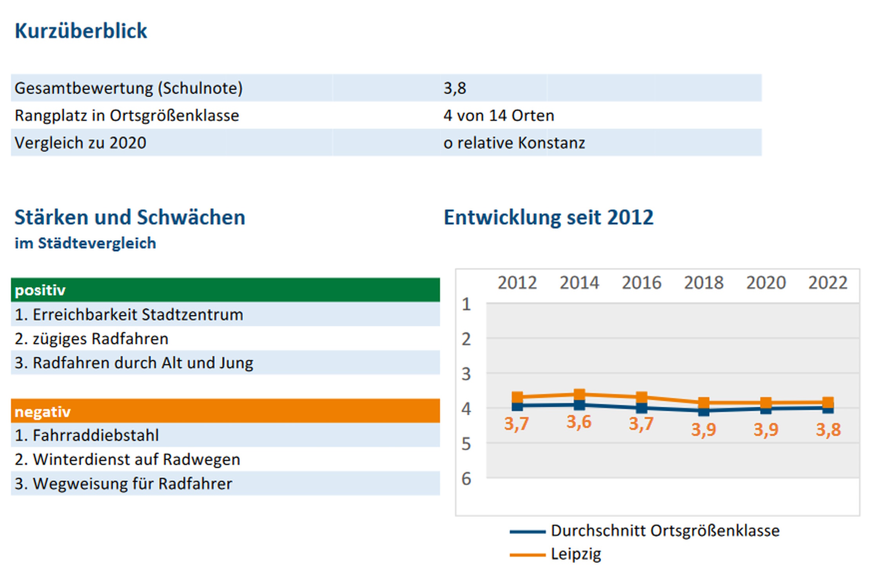The image size is (882, 588).
Task: Click the '4 von 14 Orten' ranking value
Action: pos(499,116)
